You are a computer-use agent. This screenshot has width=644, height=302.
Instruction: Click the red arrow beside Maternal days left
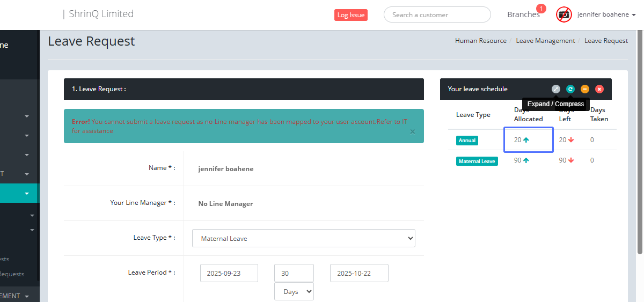pyautogui.click(x=572, y=160)
